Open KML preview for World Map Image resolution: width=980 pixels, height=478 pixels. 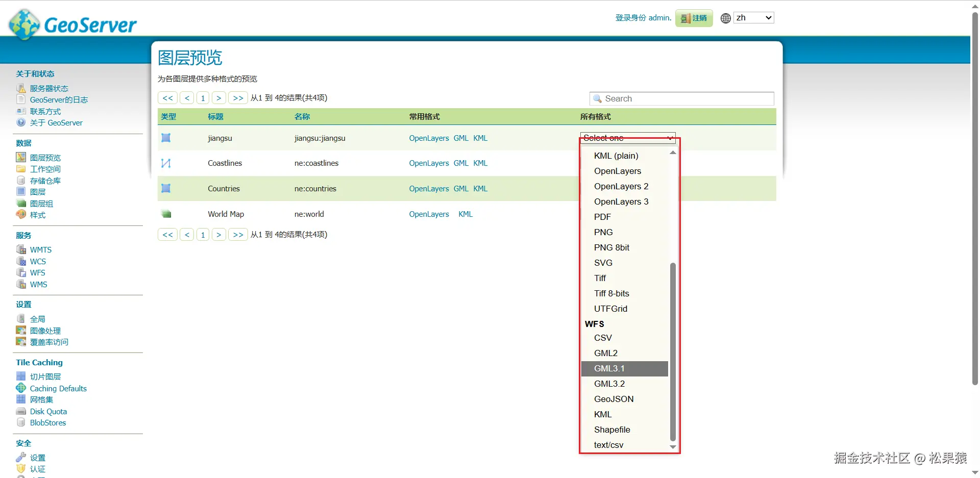click(465, 214)
